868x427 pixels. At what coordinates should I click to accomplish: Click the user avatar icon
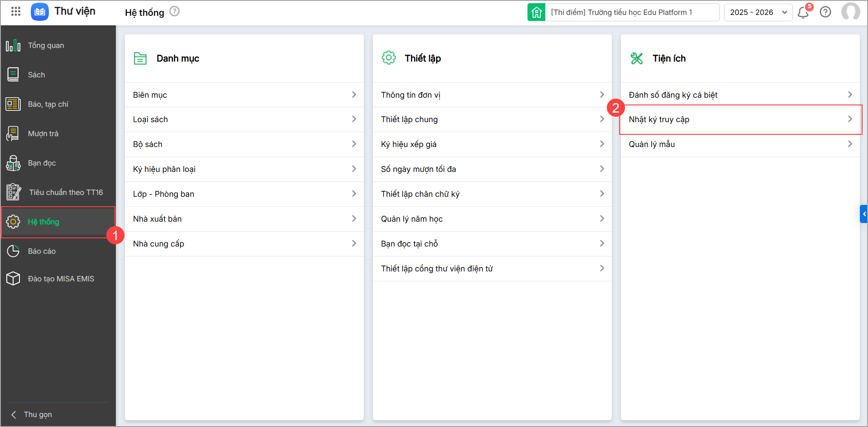(x=850, y=12)
